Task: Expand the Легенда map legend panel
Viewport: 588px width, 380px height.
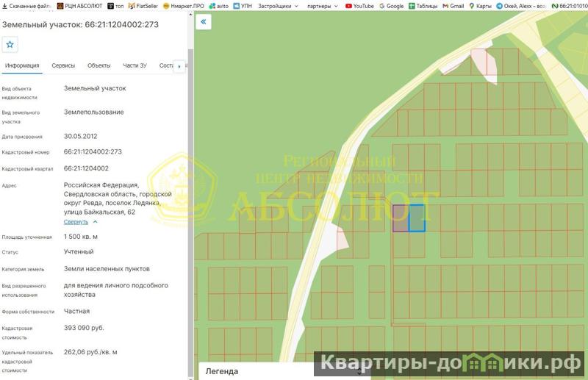Action: (x=283, y=371)
